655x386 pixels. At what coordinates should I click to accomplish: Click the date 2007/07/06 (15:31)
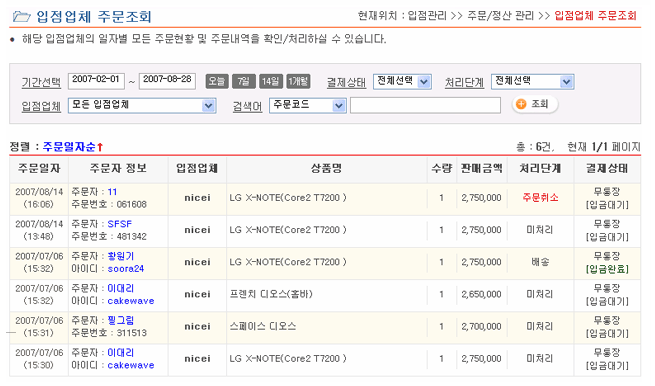coord(39,327)
